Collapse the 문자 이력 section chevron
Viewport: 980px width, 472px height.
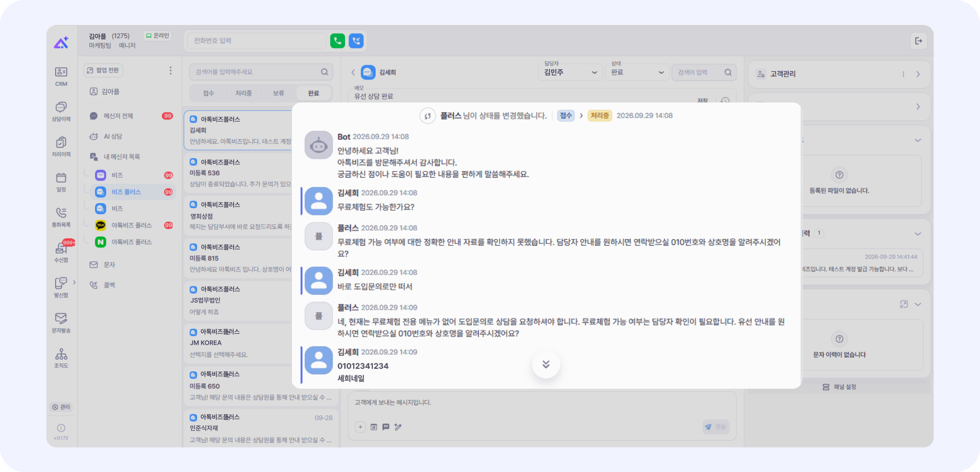point(918,304)
